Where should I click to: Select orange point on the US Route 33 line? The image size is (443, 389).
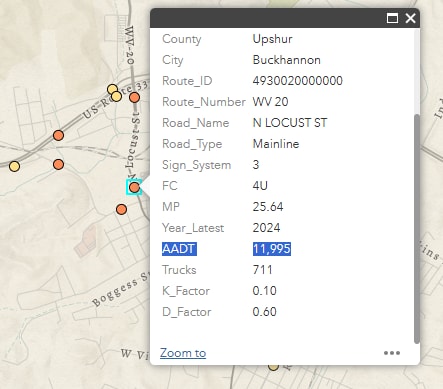coord(58,135)
